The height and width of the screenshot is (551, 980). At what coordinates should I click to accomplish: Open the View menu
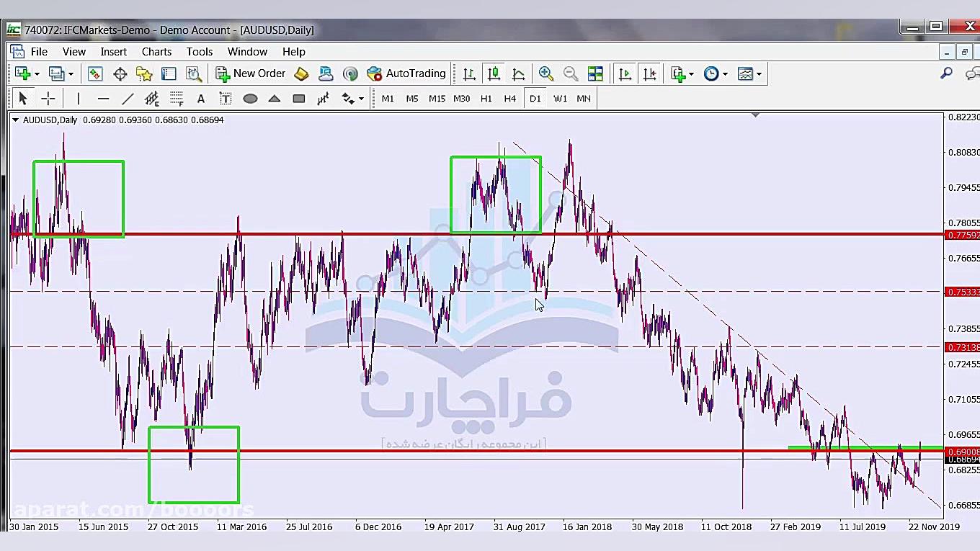click(x=73, y=52)
